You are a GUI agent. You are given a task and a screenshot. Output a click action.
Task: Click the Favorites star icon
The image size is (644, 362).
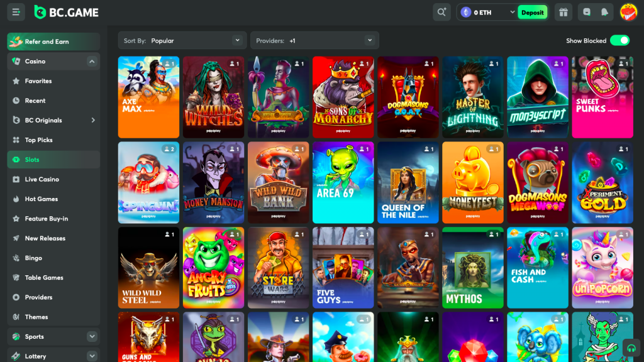(x=16, y=81)
